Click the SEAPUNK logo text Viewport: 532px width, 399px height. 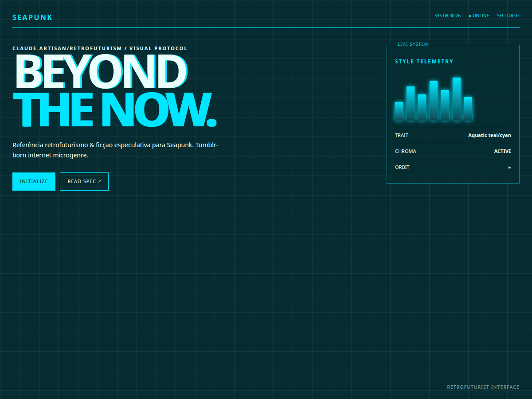tap(32, 17)
